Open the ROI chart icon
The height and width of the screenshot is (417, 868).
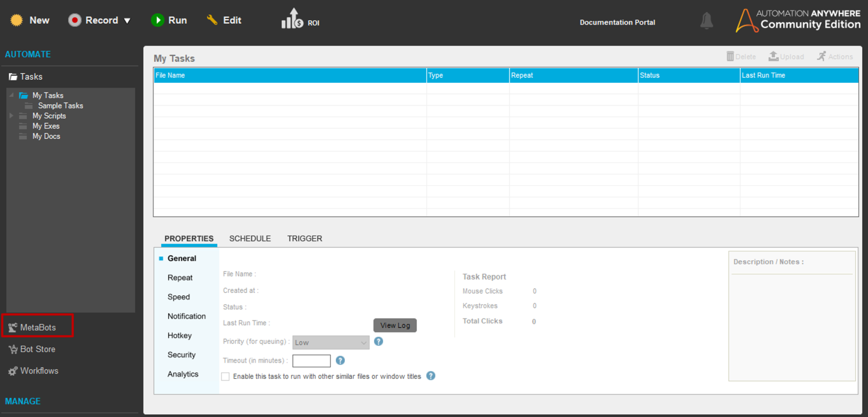(292, 19)
